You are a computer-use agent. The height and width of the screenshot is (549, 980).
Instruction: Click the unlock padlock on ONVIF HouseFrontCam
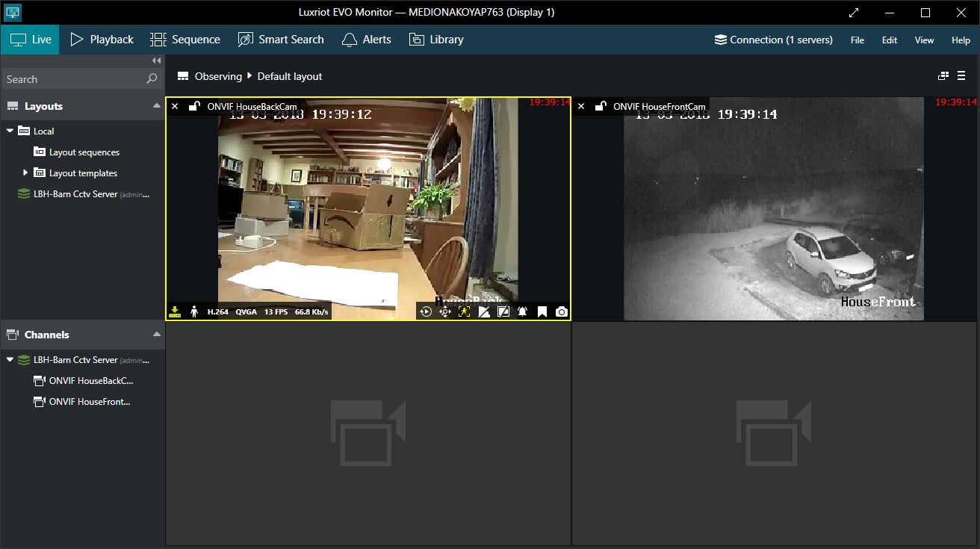point(601,106)
